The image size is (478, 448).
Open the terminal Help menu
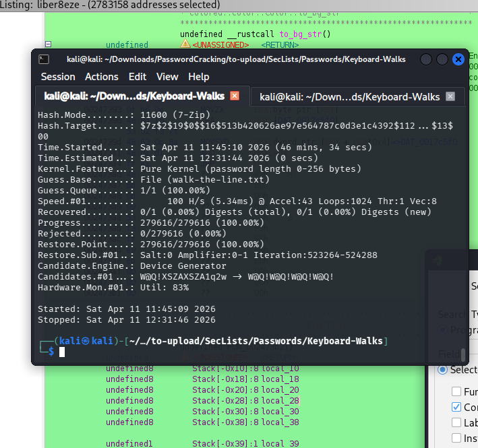pyautogui.click(x=198, y=77)
